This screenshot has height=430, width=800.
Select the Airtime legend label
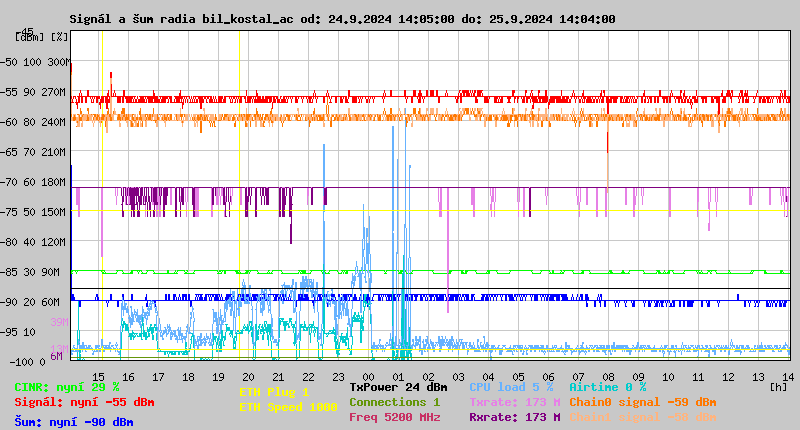click(607, 387)
